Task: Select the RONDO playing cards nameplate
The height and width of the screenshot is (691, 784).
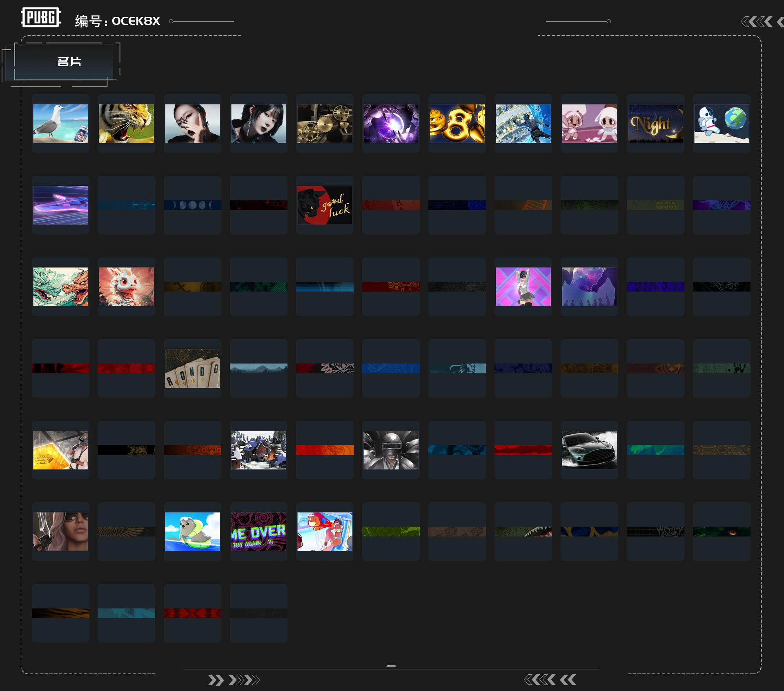Action: (192, 368)
